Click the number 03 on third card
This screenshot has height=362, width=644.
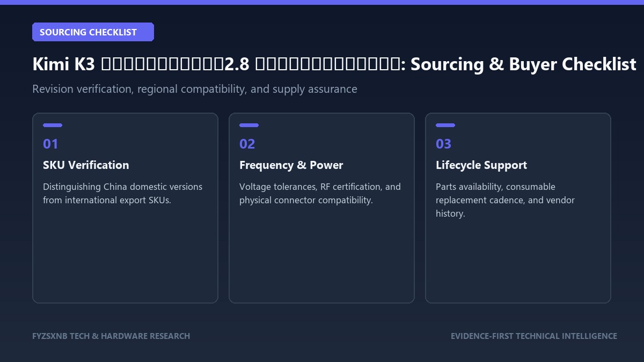point(444,144)
